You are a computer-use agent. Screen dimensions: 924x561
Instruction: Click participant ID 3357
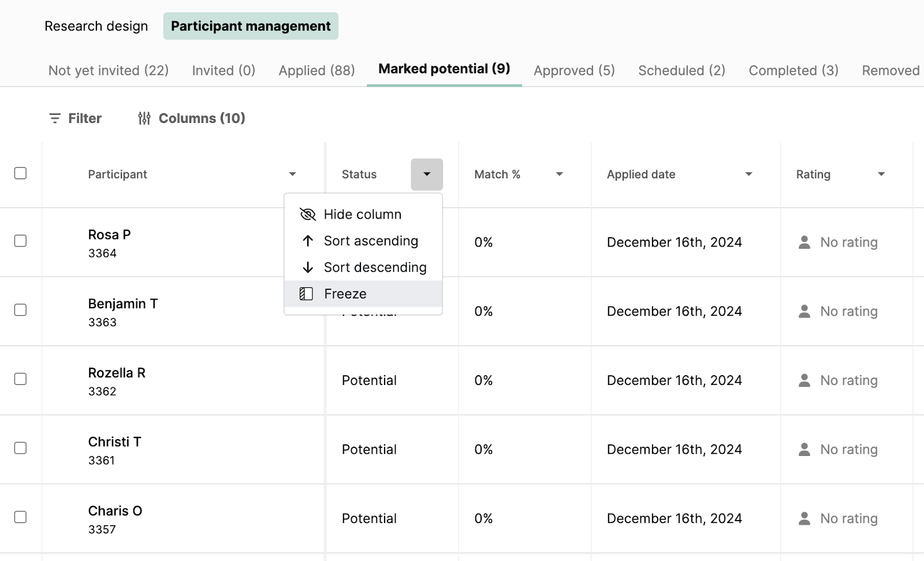tap(102, 529)
